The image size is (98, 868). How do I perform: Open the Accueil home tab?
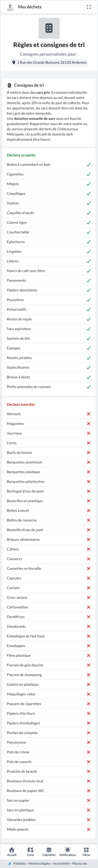point(12,852)
